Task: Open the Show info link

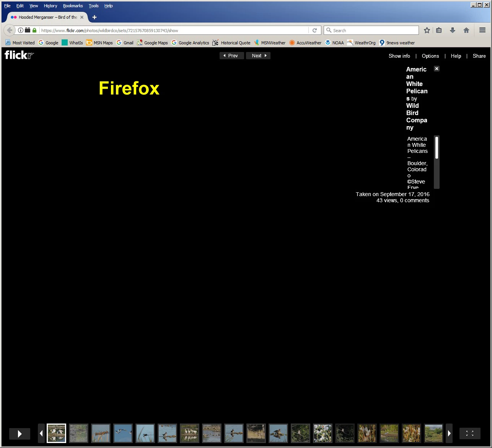Action: coord(399,56)
